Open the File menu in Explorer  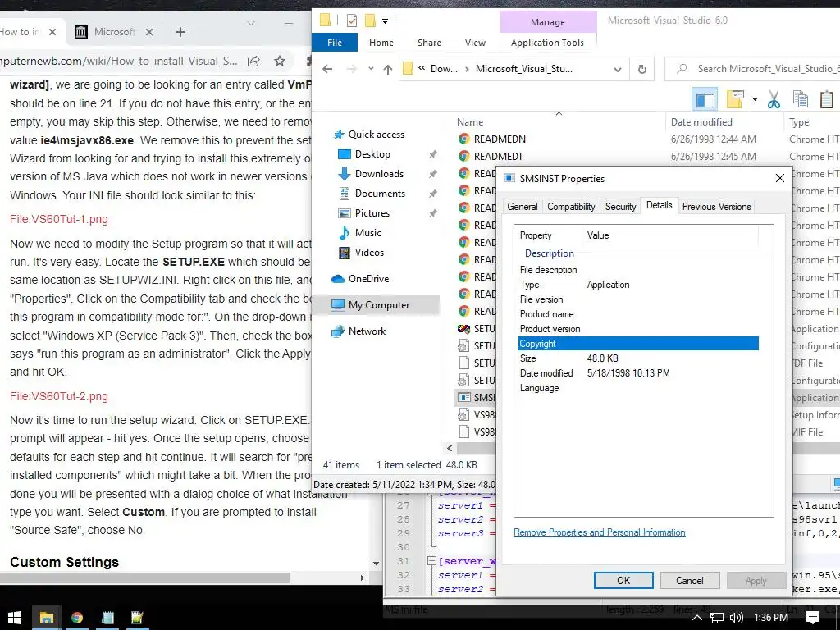tap(335, 43)
